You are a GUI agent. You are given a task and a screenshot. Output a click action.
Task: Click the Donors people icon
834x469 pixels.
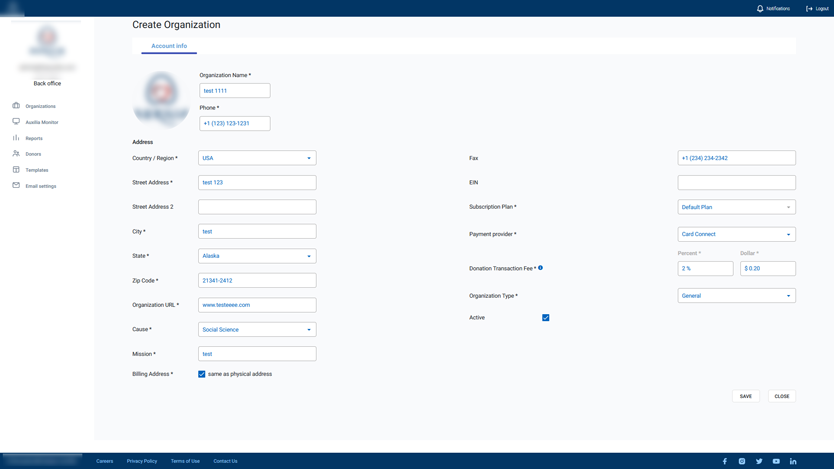pos(16,154)
